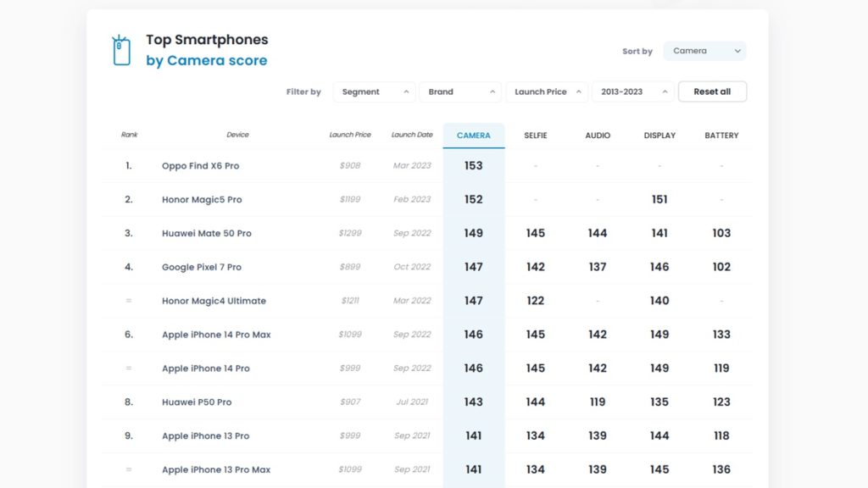Click the $1199 launch price
This screenshot has width=868, height=488.
pyautogui.click(x=350, y=199)
